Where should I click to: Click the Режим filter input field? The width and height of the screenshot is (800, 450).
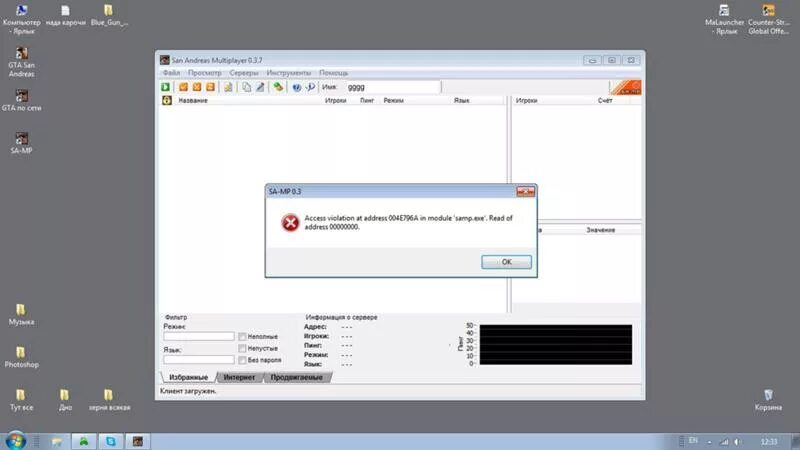pyautogui.click(x=199, y=337)
